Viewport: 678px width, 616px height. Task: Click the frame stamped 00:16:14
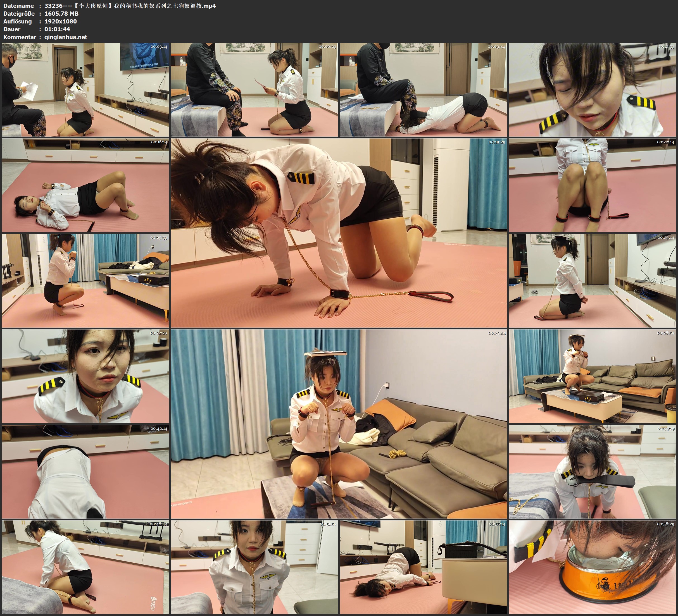(x=85, y=185)
